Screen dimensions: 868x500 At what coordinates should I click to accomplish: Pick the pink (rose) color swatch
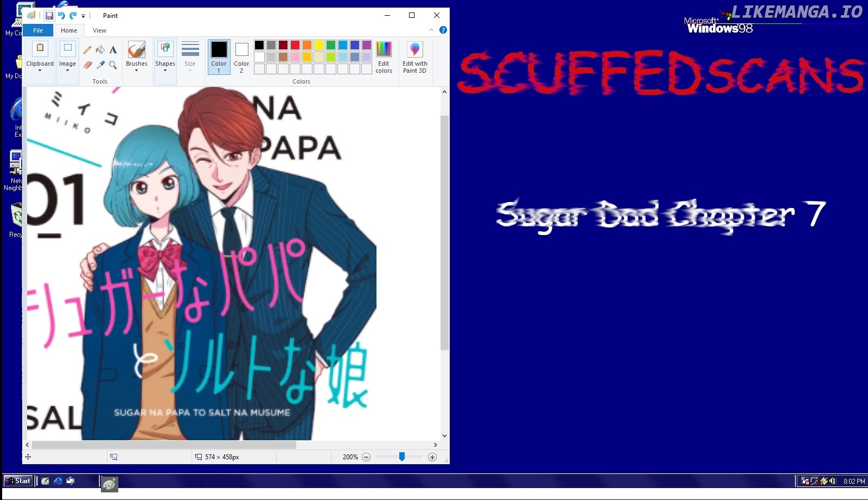295,57
